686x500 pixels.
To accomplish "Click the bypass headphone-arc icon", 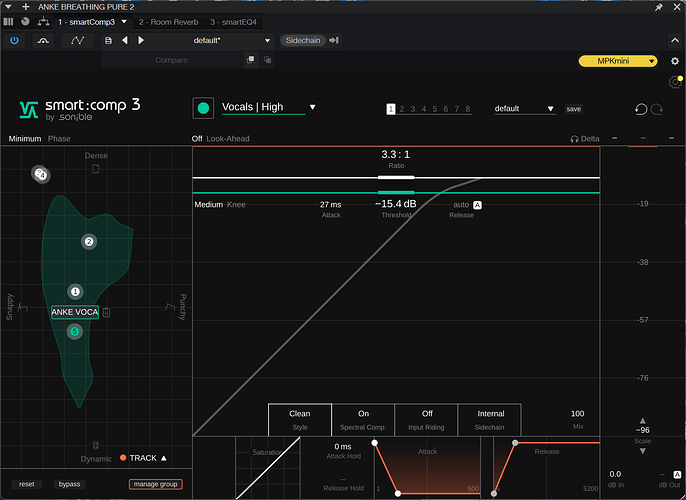I will click(43, 40).
